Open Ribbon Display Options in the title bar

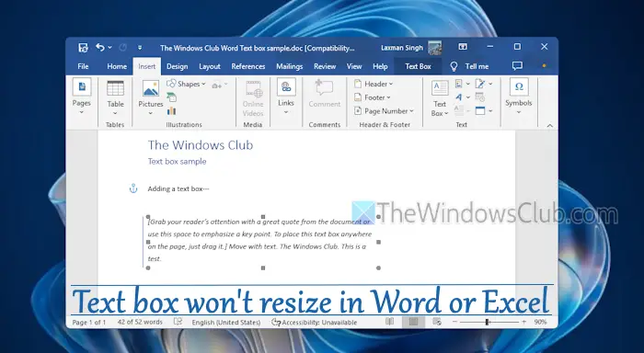tap(463, 47)
